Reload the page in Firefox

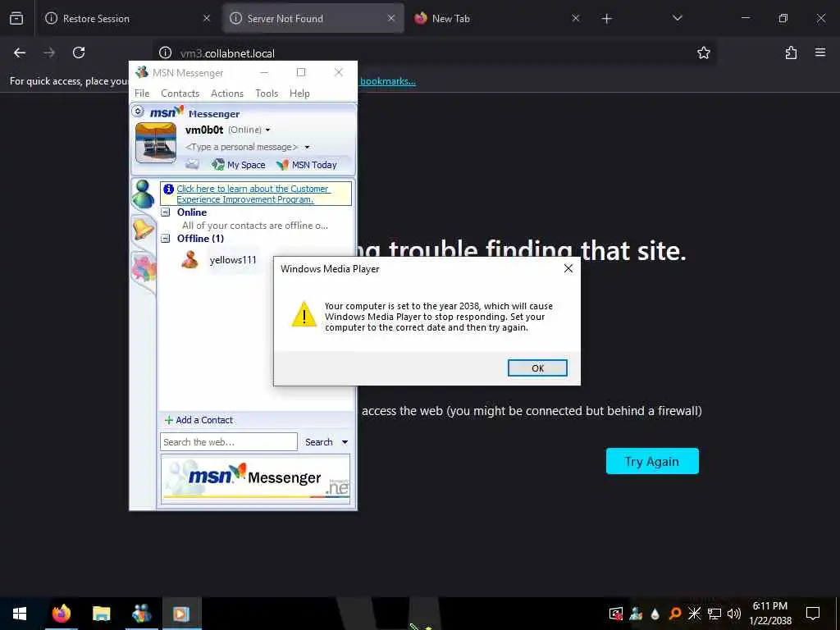(79, 52)
